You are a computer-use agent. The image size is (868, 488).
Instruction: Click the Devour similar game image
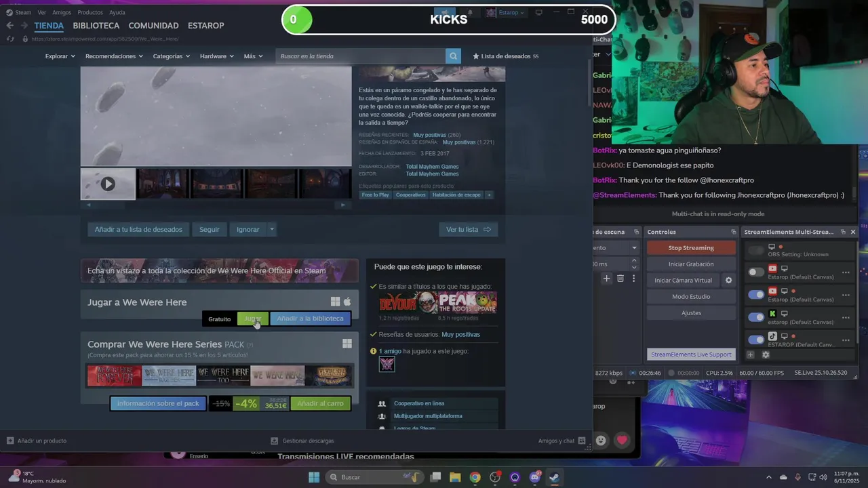point(408,302)
